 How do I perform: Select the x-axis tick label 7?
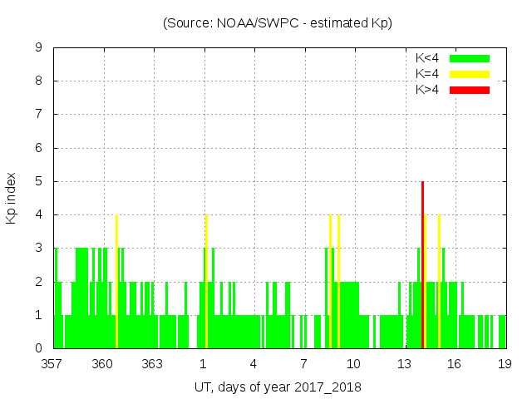click(303, 364)
